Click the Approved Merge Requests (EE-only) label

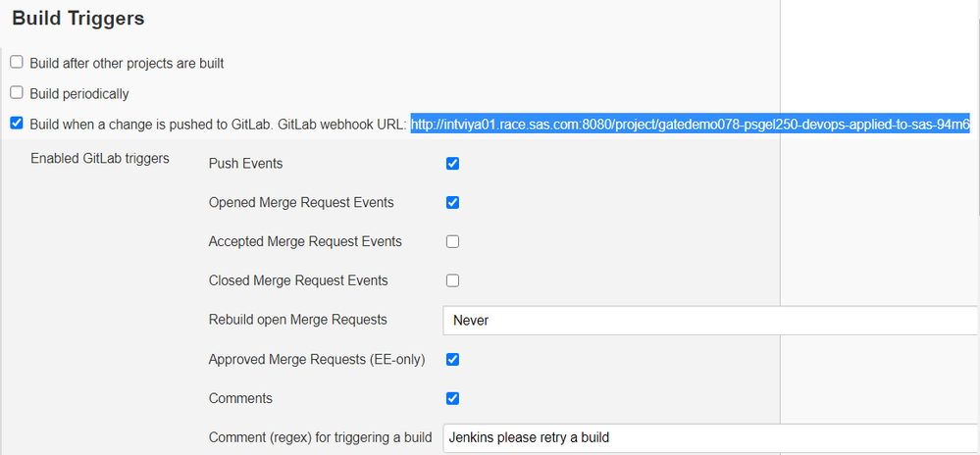tap(317, 359)
